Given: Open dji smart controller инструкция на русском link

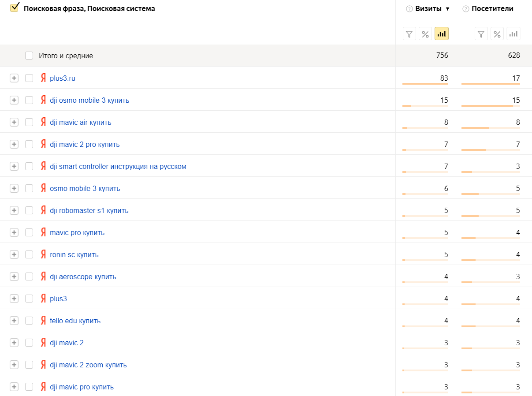Looking at the screenshot, I should 118,166.
